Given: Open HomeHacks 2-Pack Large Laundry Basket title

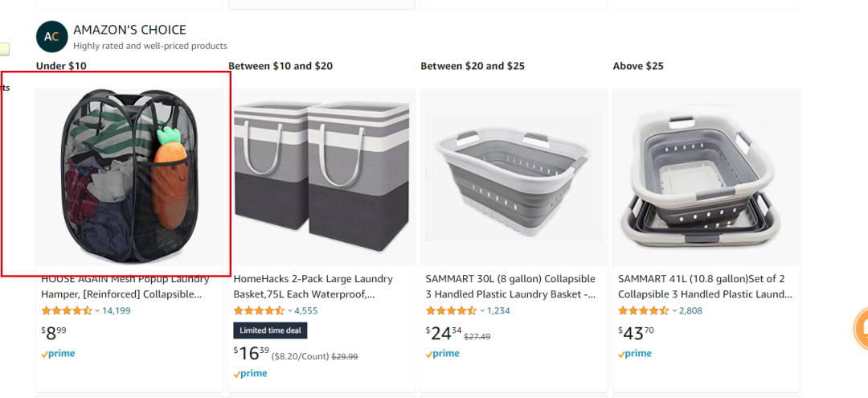Looking at the screenshot, I should [313, 287].
